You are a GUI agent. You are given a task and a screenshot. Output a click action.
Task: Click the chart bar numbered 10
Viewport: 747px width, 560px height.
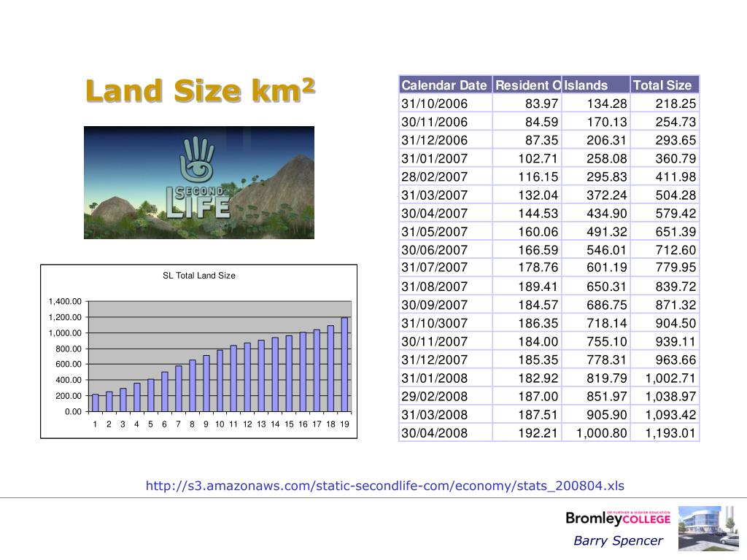point(220,381)
